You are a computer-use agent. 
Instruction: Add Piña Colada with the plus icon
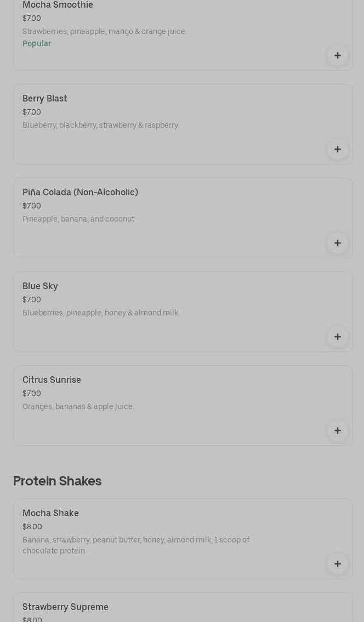click(x=338, y=243)
